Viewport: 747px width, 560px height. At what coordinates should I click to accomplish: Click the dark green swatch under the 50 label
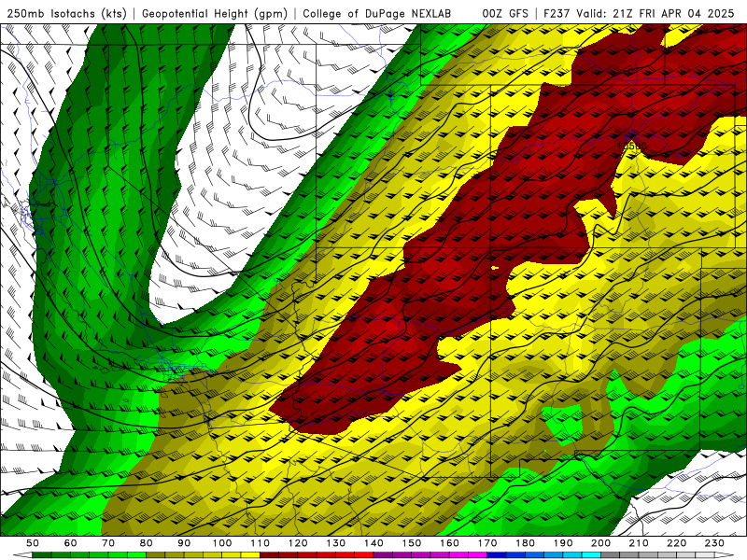point(42,555)
